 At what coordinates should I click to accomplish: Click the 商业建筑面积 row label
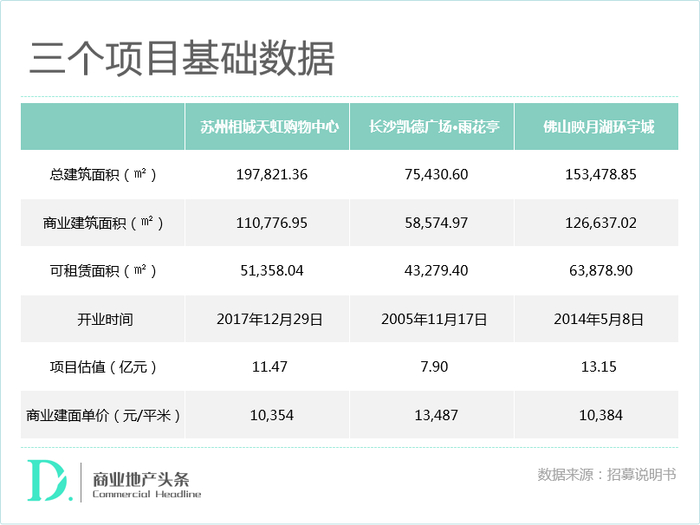pos(103,222)
